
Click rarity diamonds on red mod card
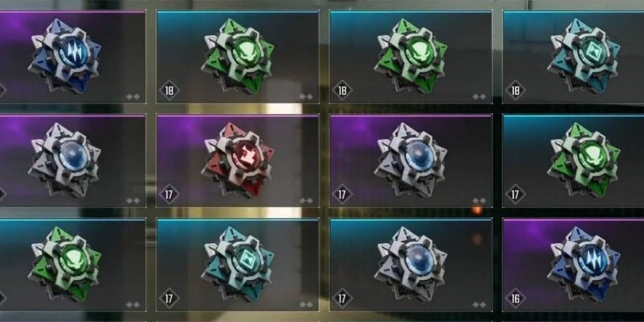[306, 201]
